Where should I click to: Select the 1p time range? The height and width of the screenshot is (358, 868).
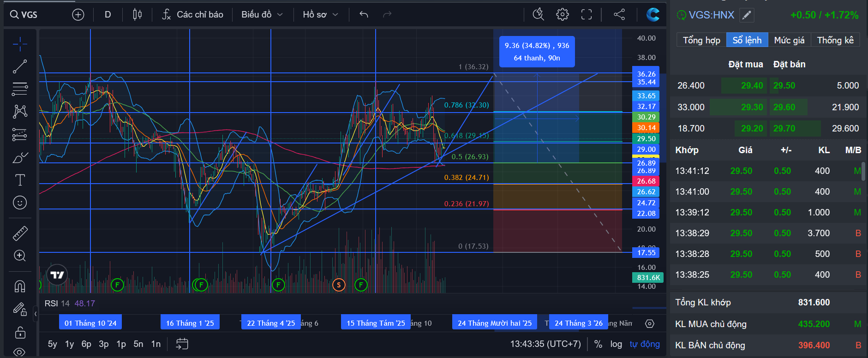click(121, 344)
